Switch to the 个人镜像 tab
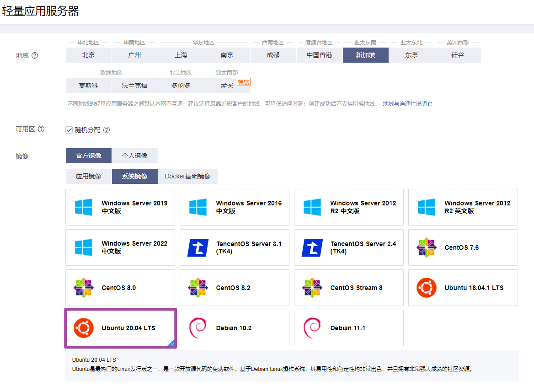The image size is (534, 392). tap(134, 156)
